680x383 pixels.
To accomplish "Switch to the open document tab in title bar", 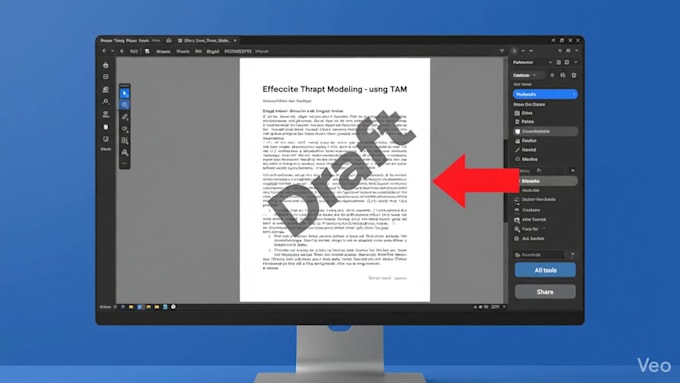I will (207, 41).
